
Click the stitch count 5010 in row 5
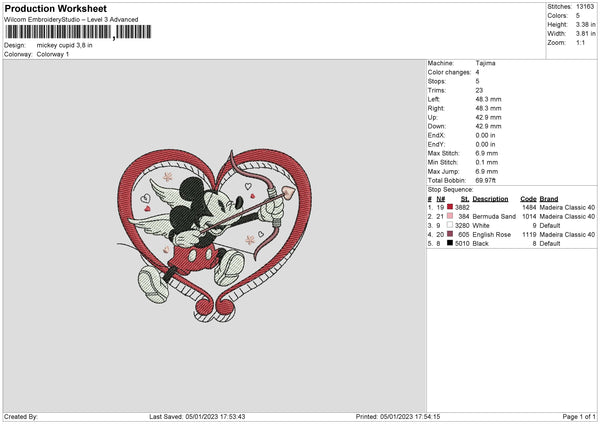(462, 244)
